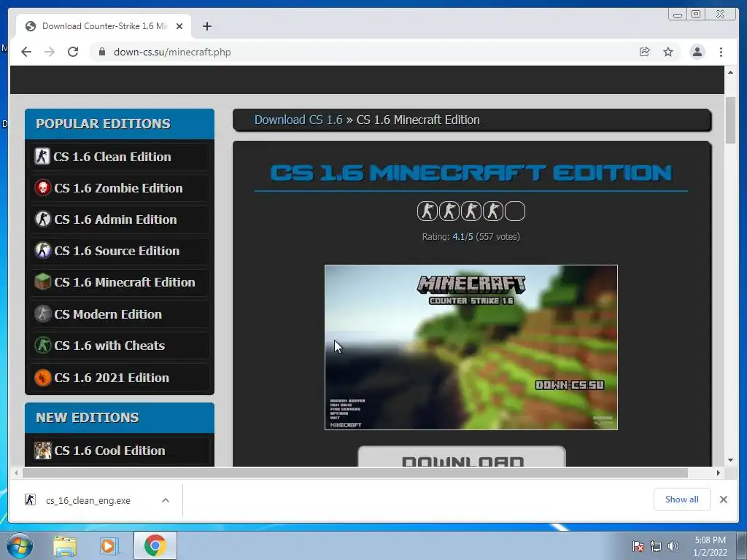Reload the current page
The width and height of the screenshot is (747, 560).
(x=73, y=52)
